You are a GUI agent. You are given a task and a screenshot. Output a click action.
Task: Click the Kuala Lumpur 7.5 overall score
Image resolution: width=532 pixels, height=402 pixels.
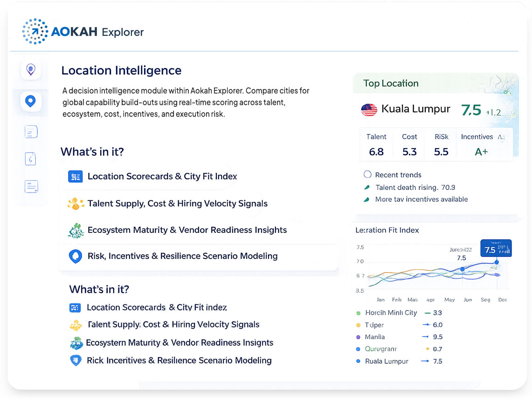pos(471,110)
